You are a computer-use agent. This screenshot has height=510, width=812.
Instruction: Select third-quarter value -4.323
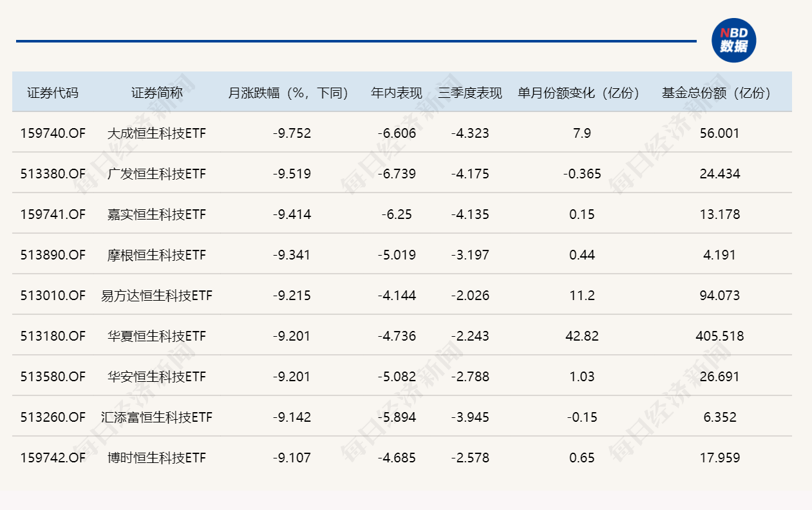(x=470, y=133)
